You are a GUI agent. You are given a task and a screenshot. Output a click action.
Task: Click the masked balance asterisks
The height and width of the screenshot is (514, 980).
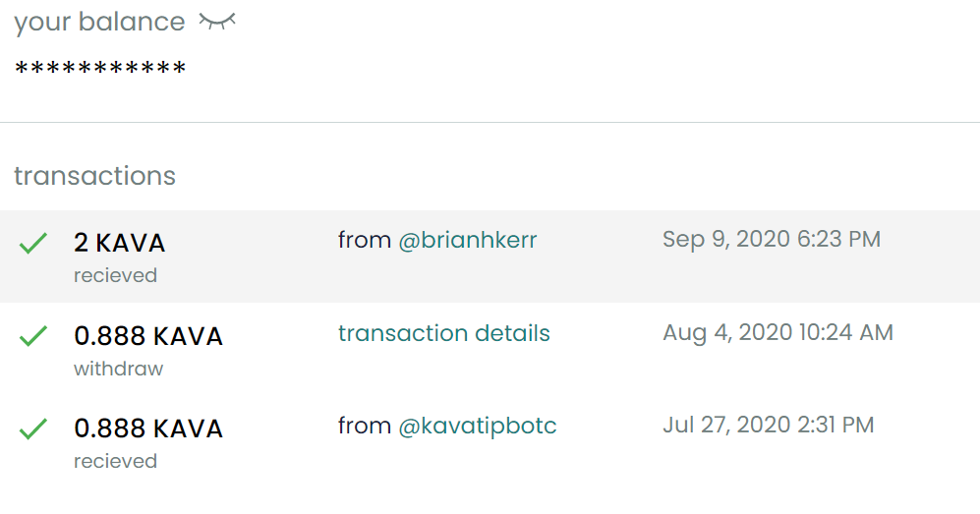click(100, 70)
